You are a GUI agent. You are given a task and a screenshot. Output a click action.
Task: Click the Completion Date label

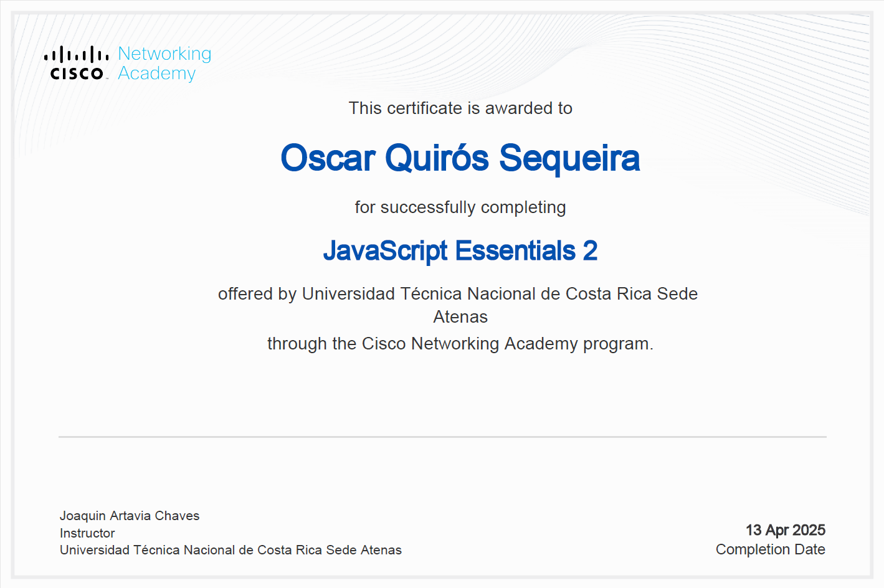770,549
